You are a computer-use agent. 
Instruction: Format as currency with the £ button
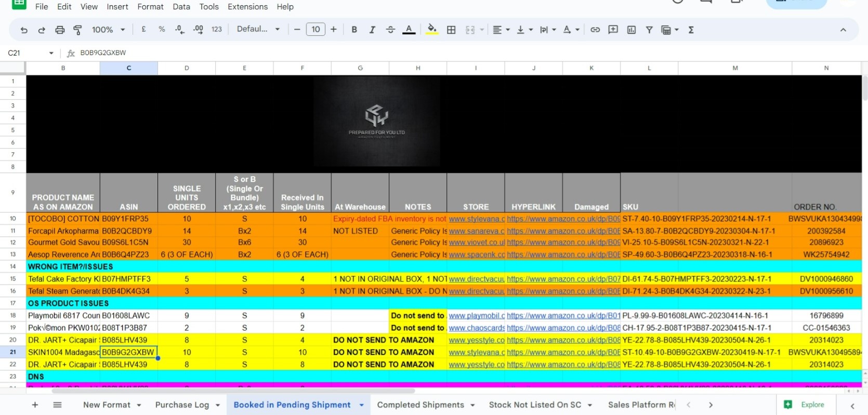pos(143,30)
